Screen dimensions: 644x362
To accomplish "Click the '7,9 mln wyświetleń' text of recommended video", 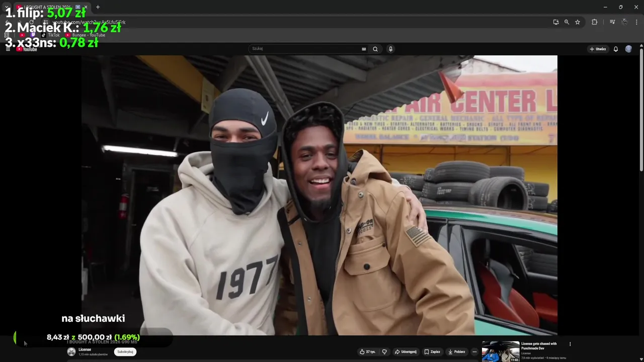I will click(532, 358).
